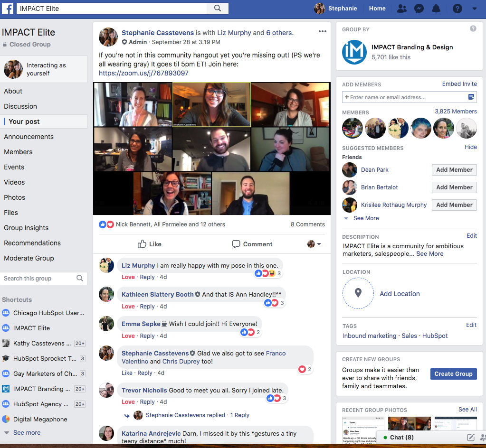Open Chicago HubSpot User shortcut icon
This screenshot has width=486, height=448.
6,313
